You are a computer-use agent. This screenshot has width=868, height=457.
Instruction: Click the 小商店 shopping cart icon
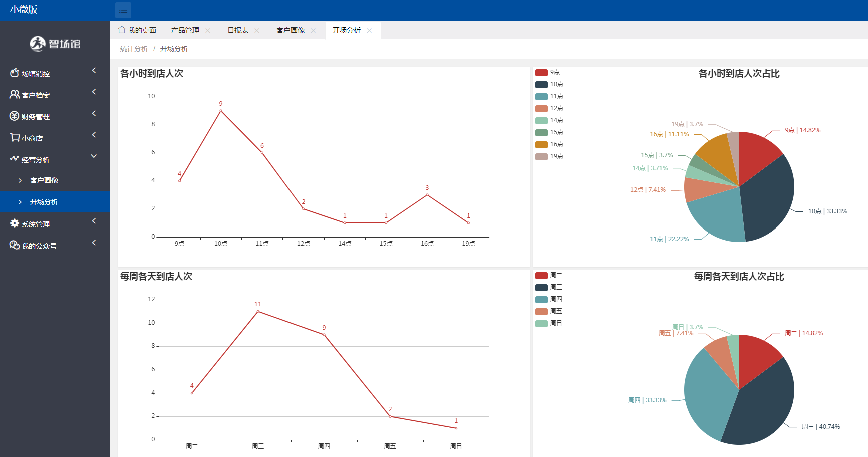coord(15,138)
